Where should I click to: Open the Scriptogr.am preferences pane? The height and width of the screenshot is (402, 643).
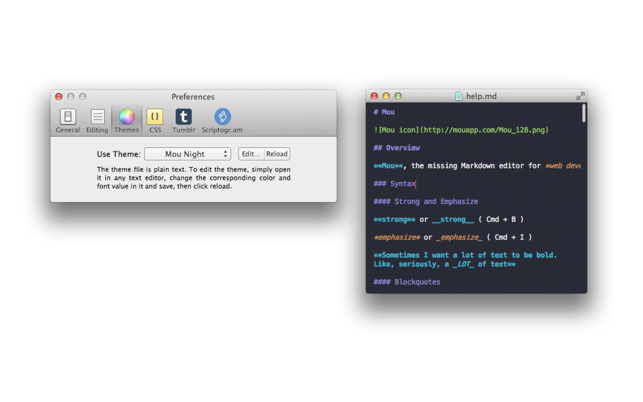[x=222, y=121]
